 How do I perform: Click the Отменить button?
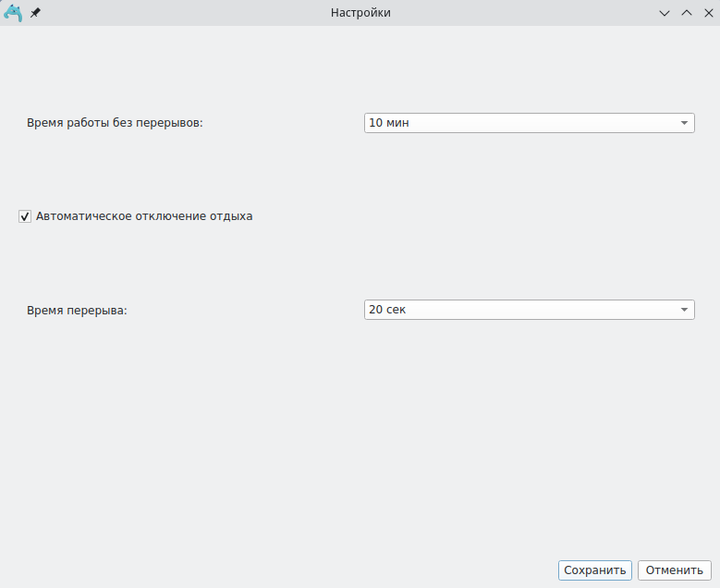coord(675,570)
